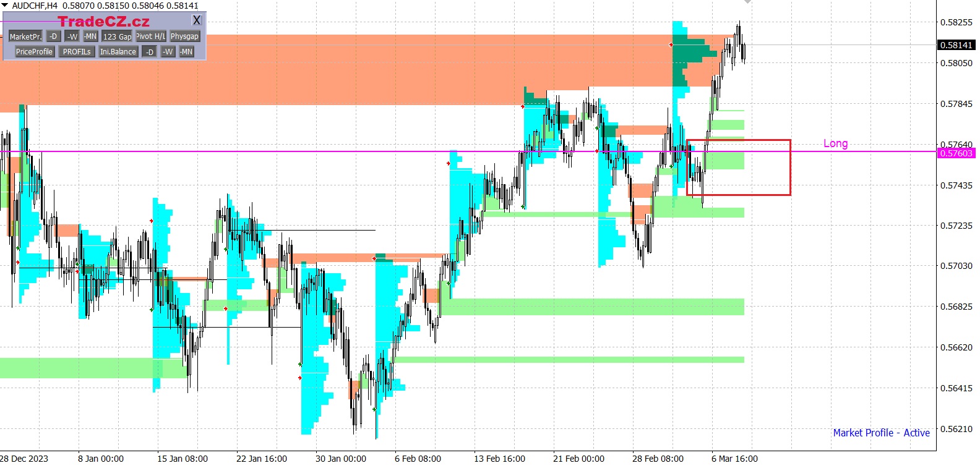Select the magenta Long horizontal line label
Viewport: 980px width, 471px height.
click(835, 143)
